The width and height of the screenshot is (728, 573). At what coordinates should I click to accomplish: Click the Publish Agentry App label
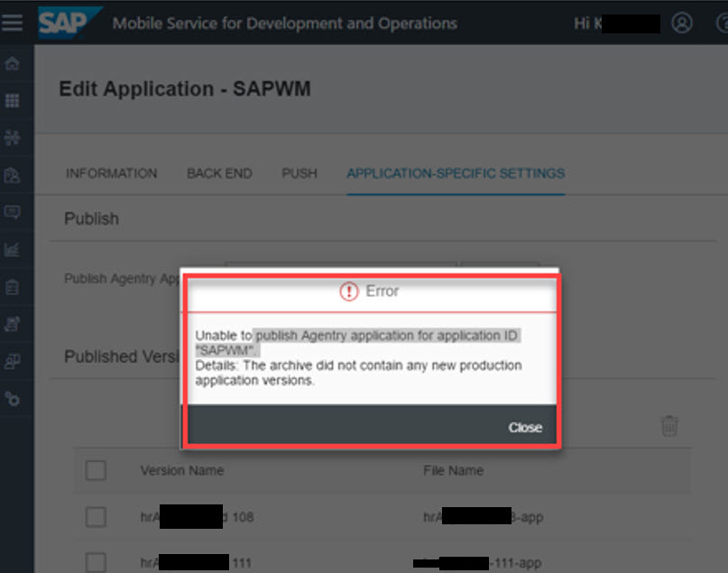pyautogui.click(x=122, y=279)
